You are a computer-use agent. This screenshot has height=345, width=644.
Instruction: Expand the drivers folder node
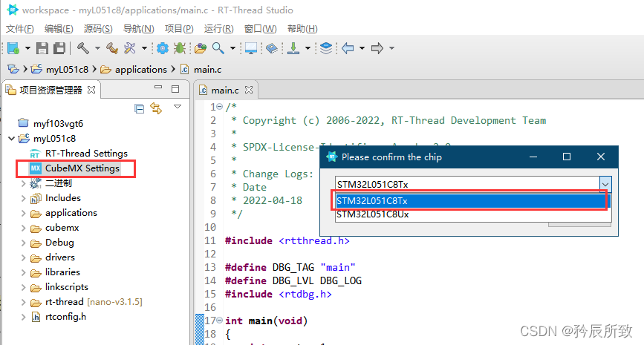(24, 257)
